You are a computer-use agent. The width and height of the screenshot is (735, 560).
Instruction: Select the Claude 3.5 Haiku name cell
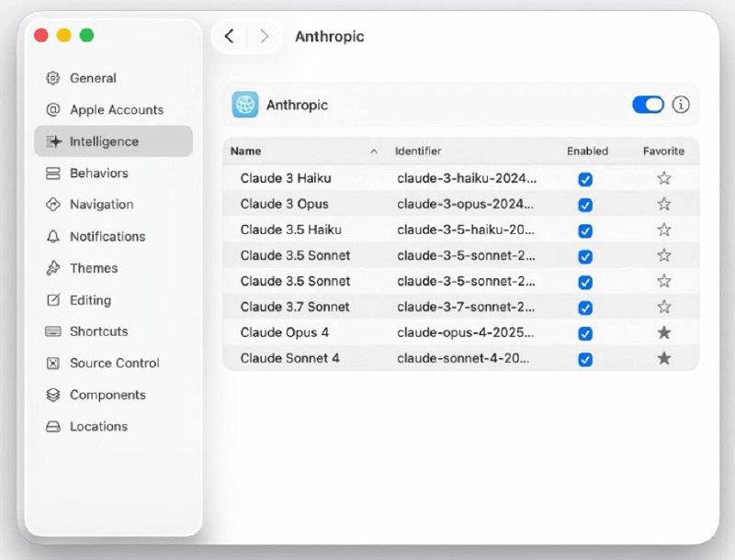(291, 230)
